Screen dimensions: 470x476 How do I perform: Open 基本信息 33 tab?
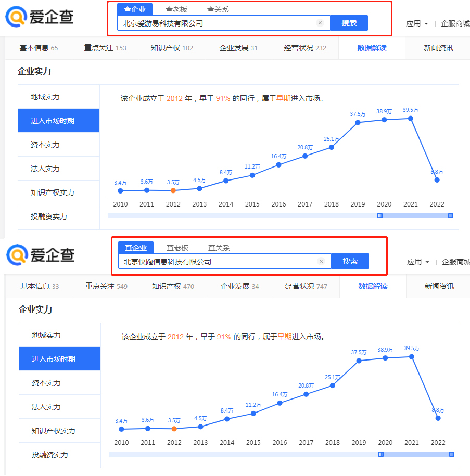(40, 286)
